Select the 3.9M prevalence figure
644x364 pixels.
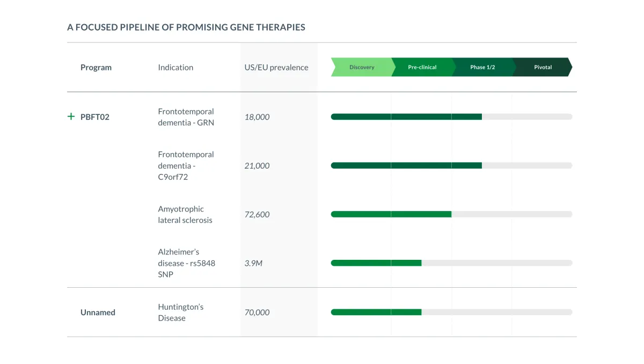[253, 263]
